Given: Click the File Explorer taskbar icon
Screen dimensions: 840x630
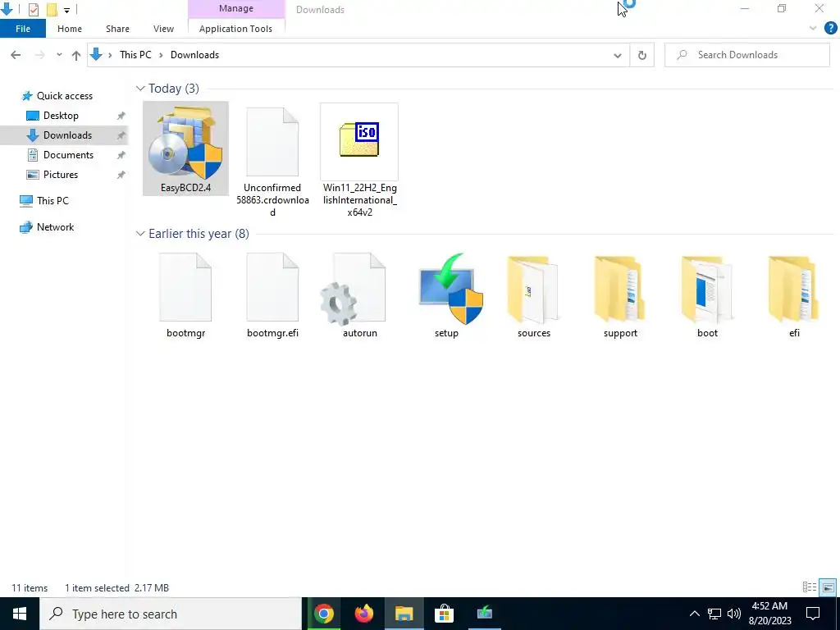Looking at the screenshot, I should click(404, 614).
